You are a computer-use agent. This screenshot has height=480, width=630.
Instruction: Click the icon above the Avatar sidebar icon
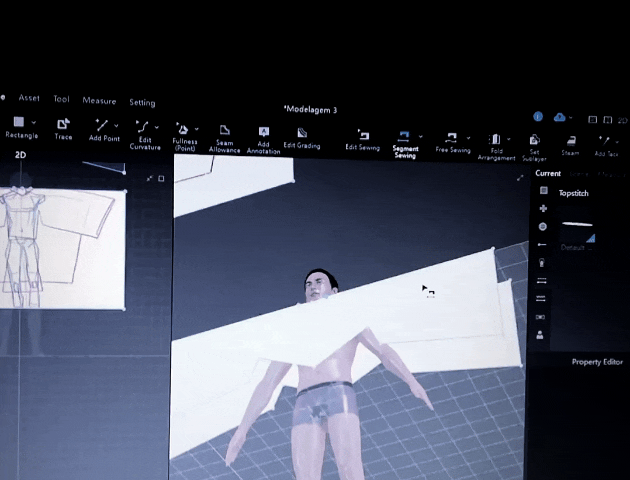pos(540,317)
